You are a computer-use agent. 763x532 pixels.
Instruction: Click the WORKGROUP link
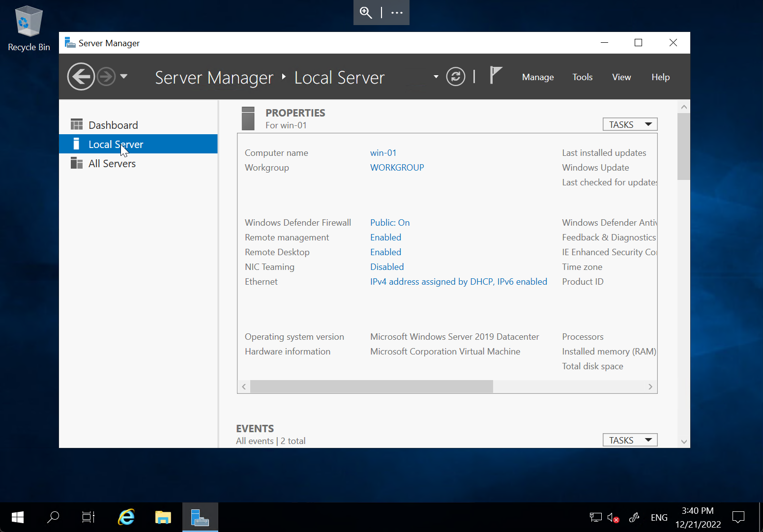(397, 167)
